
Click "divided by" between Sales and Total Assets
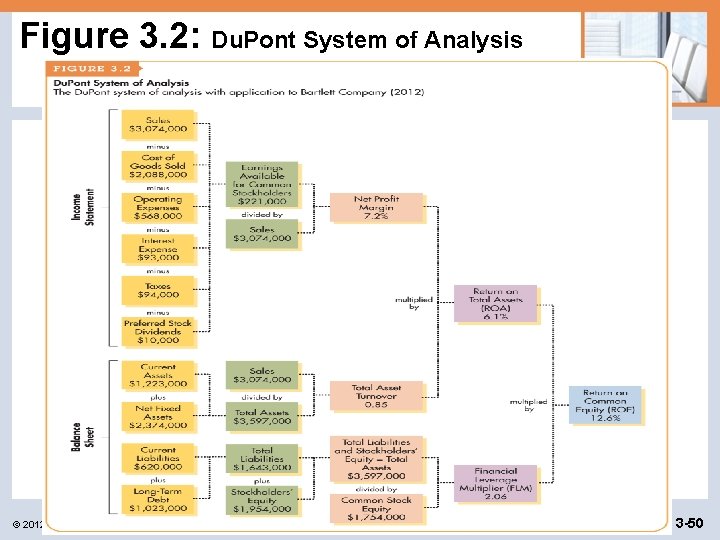262,397
